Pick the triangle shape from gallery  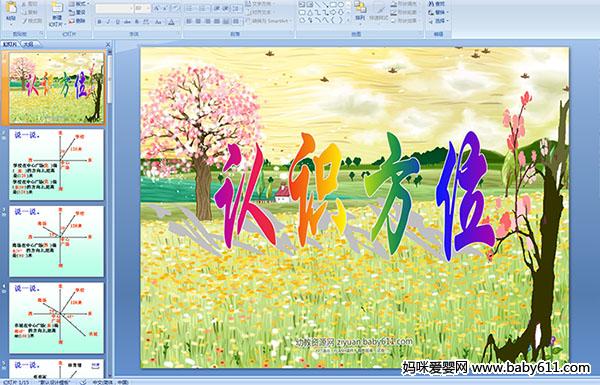point(310,12)
